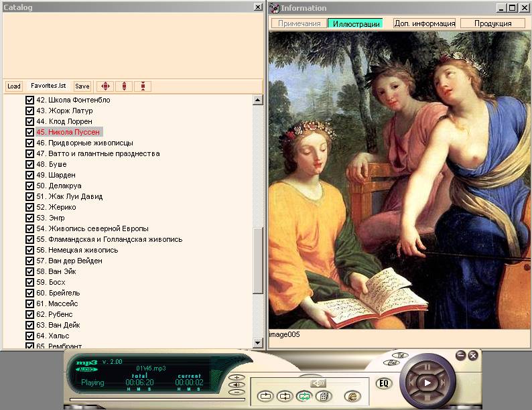Click the repeat-one mode icon
This screenshot has width=532, height=410.
point(285,396)
